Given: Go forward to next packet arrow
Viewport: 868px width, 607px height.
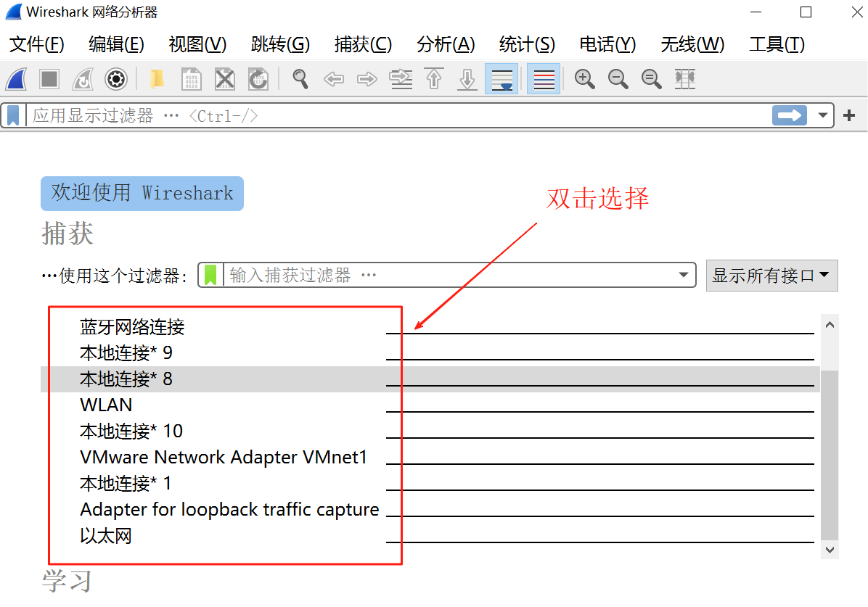Looking at the screenshot, I should 367,79.
